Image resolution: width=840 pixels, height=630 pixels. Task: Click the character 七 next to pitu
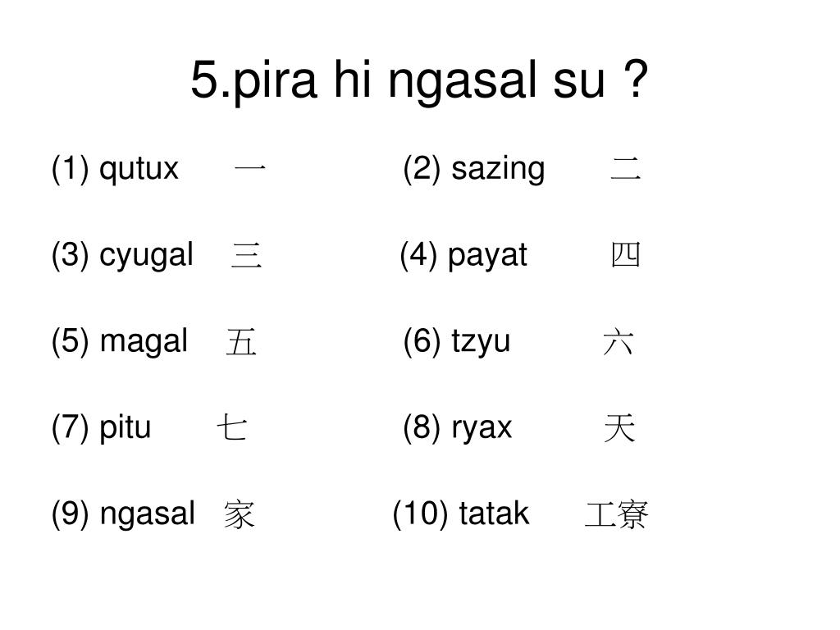coord(232,427)
